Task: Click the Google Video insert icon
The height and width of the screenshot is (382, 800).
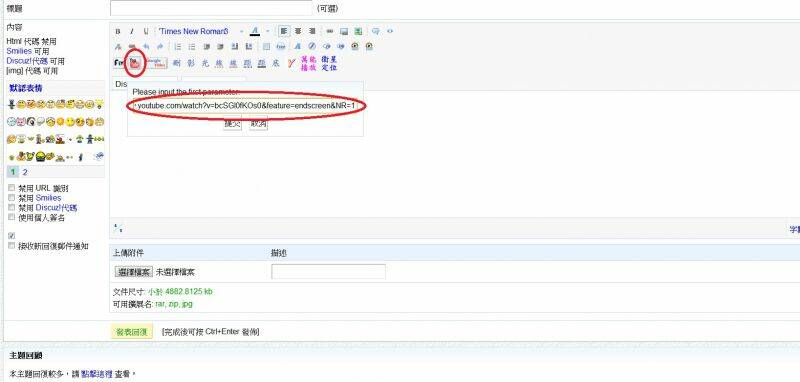Action: pos(157,63)
